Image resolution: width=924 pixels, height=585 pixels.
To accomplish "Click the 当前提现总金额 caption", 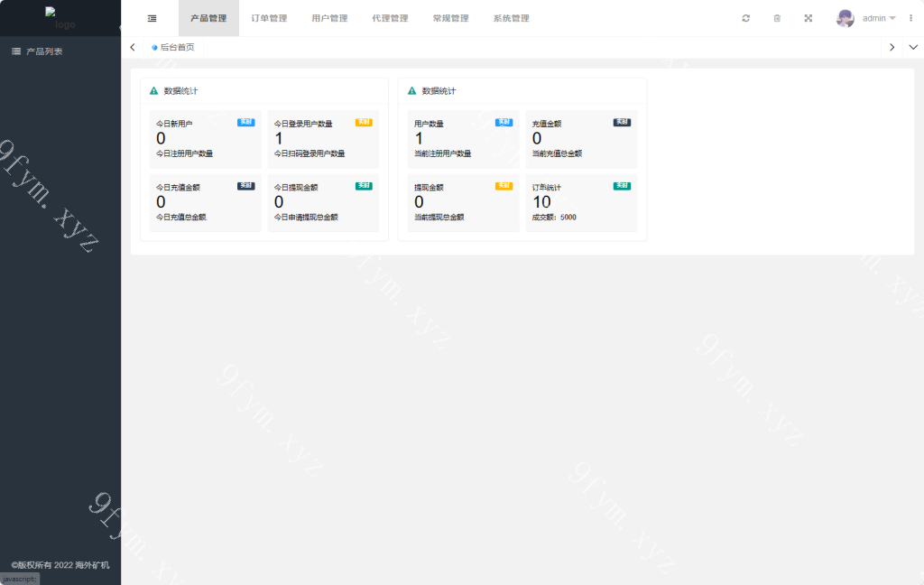I will tap(439, 218).
